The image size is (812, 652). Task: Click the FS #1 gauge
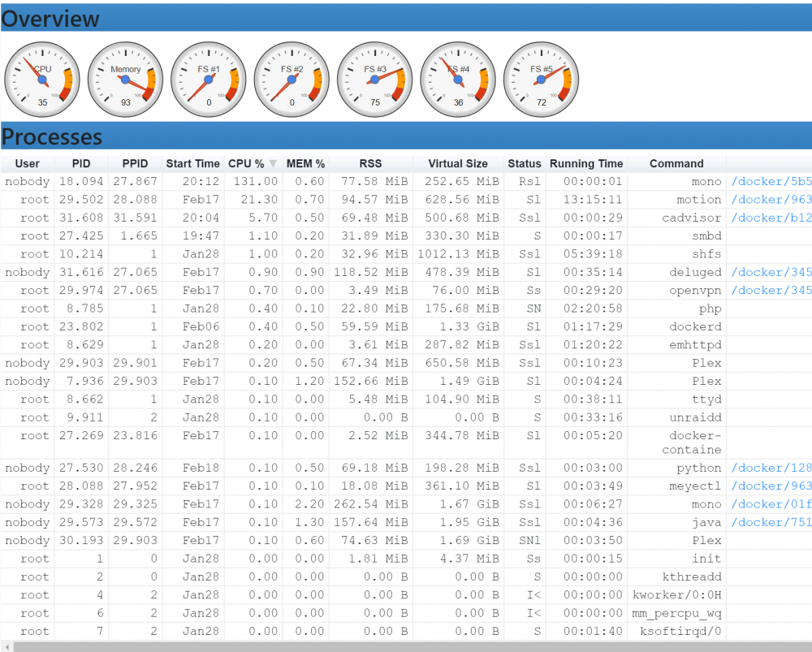pyautogui.click(x=209, y=80)
